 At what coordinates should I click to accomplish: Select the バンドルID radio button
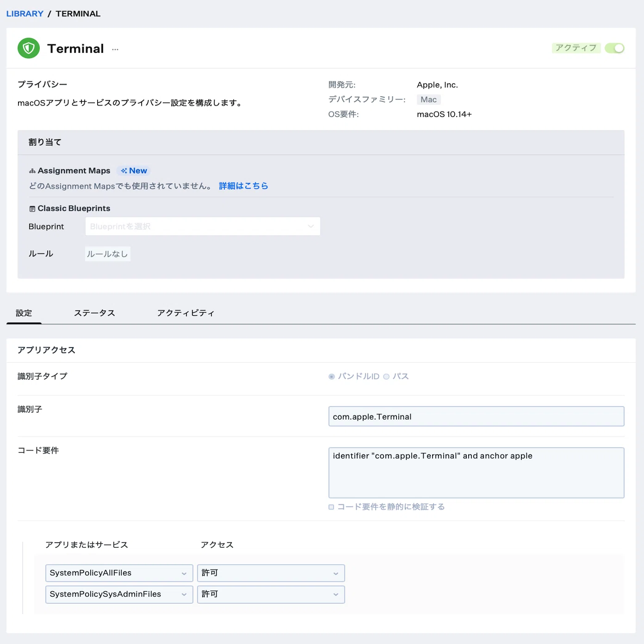pos(332,377)
